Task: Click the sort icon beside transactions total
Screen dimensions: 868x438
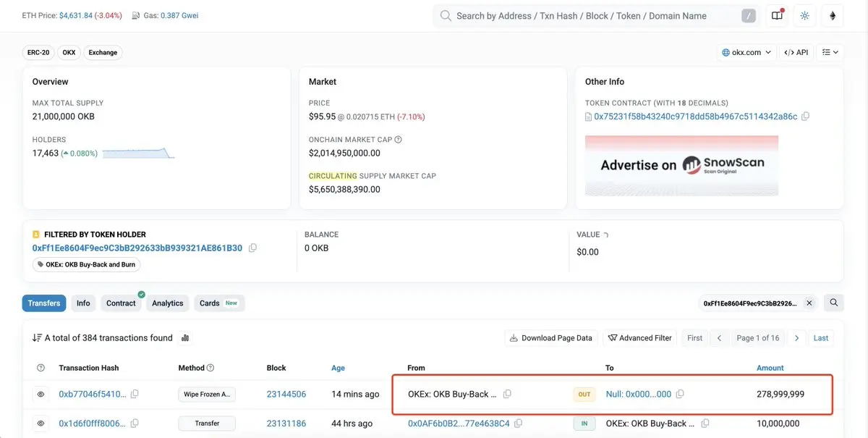Action: (37, 338)
